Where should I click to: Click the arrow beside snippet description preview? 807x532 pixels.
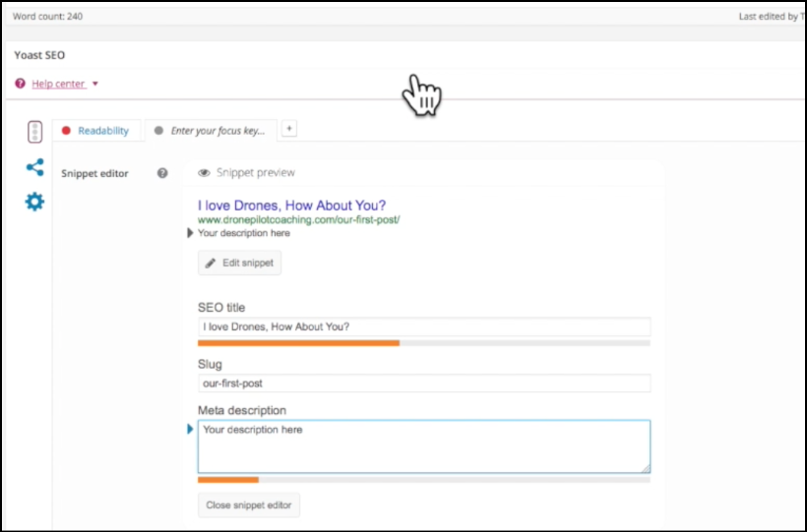click(190, 233)
